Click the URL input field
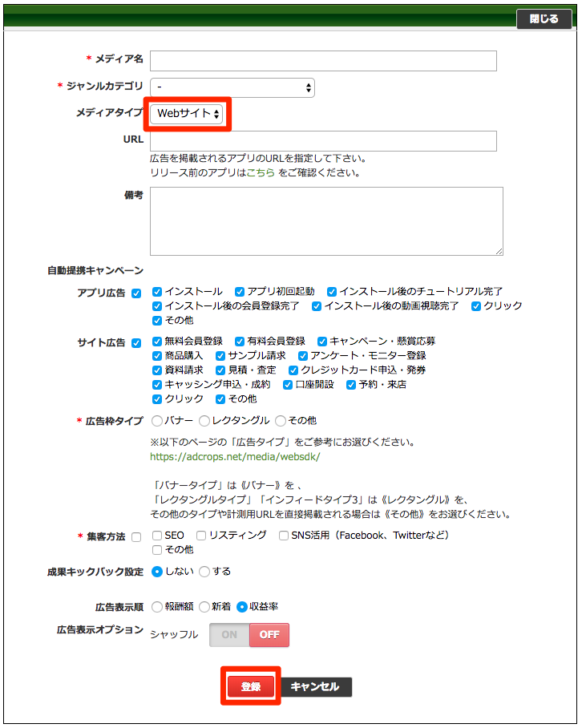 point(323,140)
